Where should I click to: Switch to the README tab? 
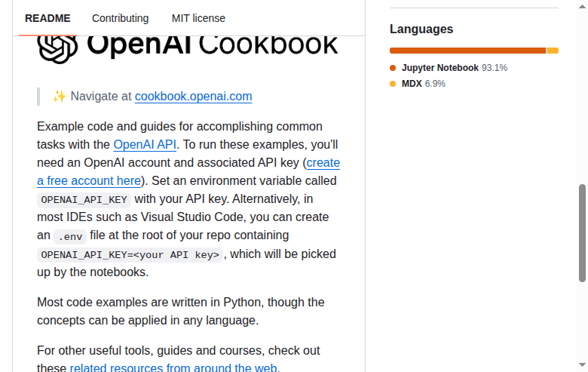pos(47,18)
